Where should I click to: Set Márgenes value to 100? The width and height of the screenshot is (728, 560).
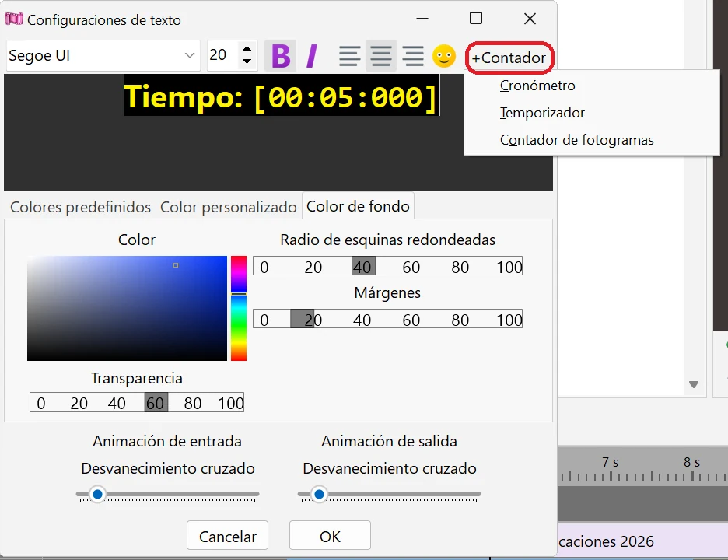pos(509,320)
